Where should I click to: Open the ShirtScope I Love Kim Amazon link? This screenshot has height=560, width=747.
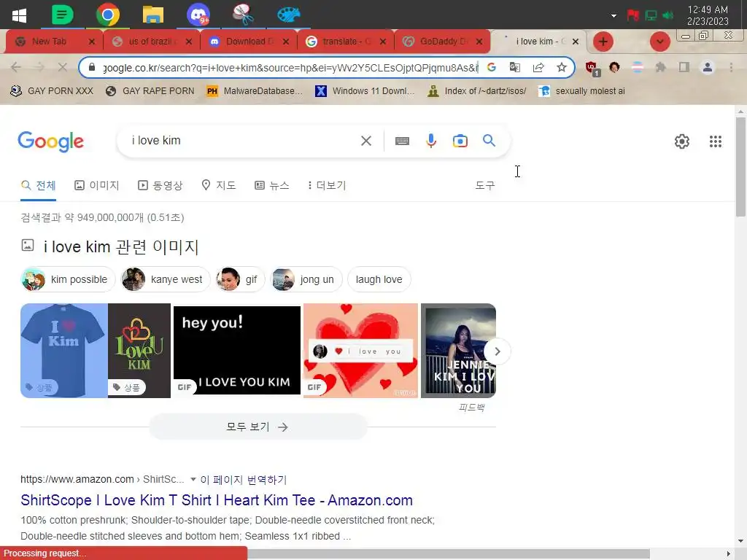click(217, 500)
